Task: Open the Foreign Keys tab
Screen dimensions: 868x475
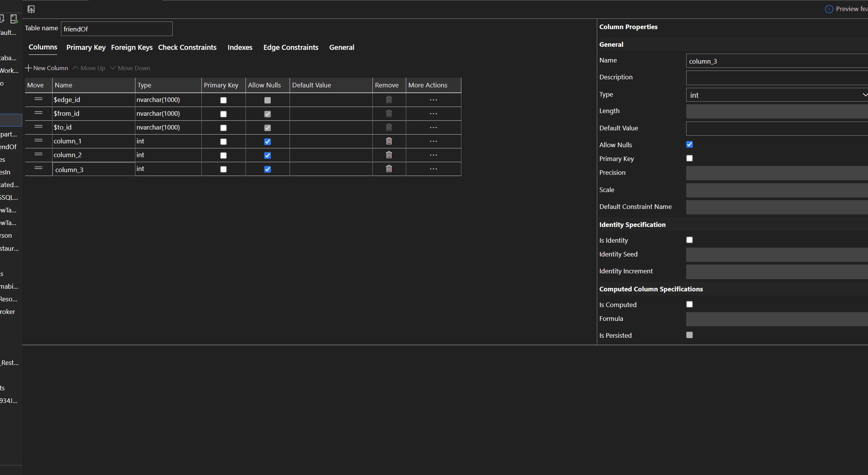Action: click(132, 48)
